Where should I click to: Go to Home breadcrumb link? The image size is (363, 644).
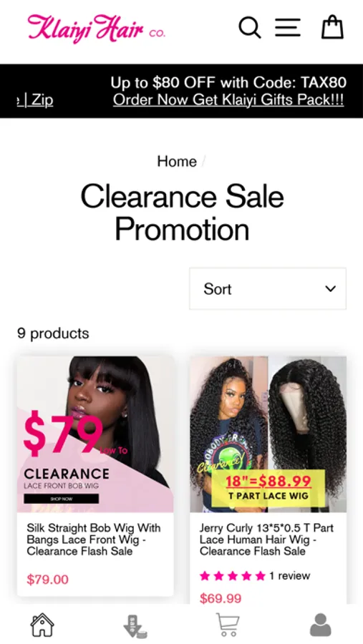pyautogui.click(x=177, y=162)
